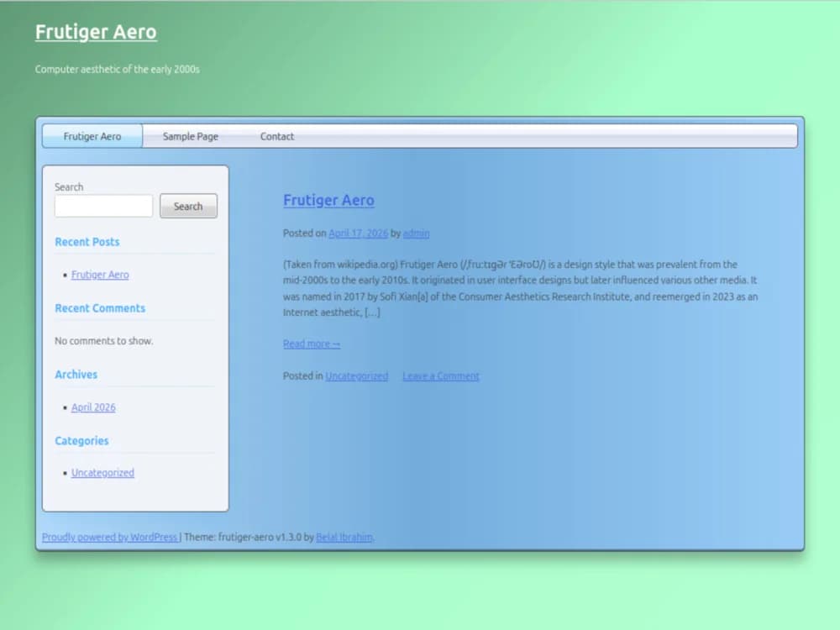Click the Search label above the field
840x630 pixels.
(x=69, y=186)
